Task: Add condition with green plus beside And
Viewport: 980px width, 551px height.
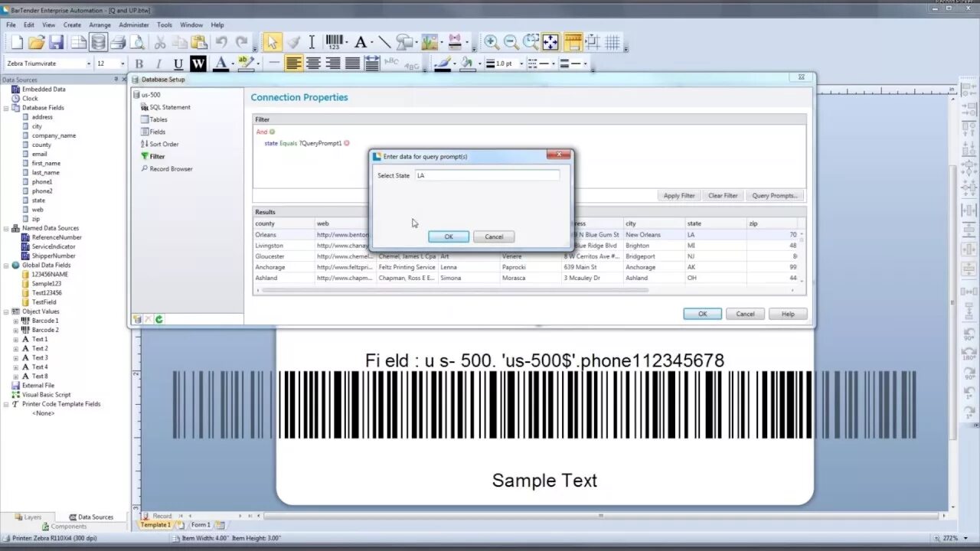Action: pos(272,132)
